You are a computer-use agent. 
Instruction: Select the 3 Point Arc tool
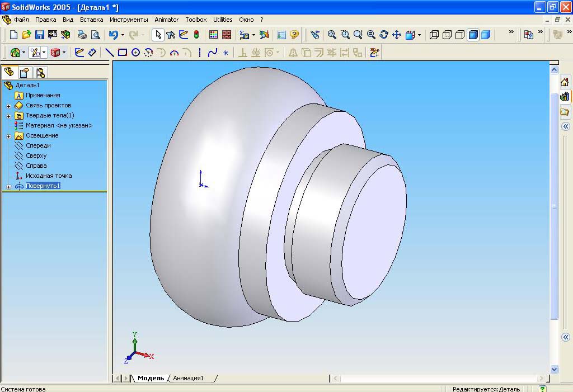click(175, 53)
